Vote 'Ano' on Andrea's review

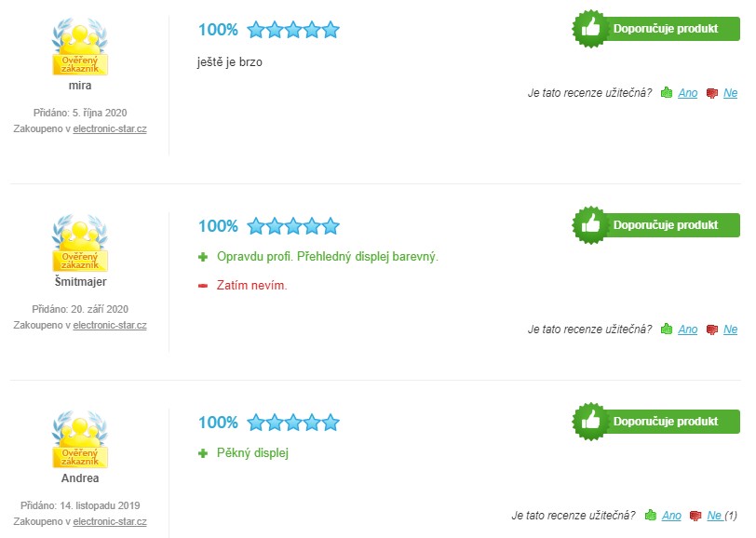pos(671,515)
